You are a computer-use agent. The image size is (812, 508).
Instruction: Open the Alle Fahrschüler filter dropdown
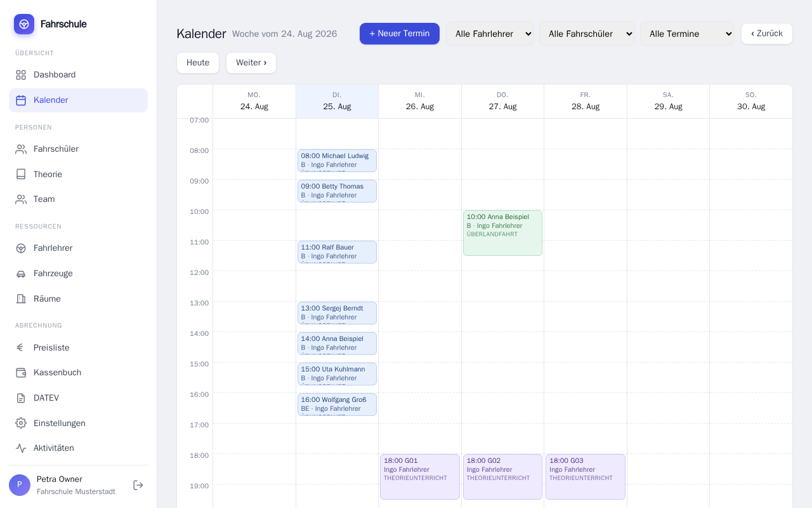(587, 34)
